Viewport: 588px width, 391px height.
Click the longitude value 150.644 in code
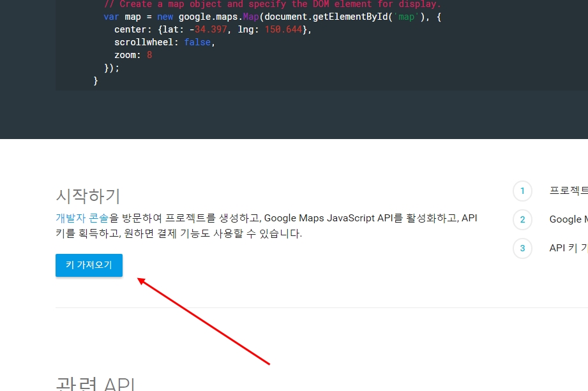[x=283, y=29]
